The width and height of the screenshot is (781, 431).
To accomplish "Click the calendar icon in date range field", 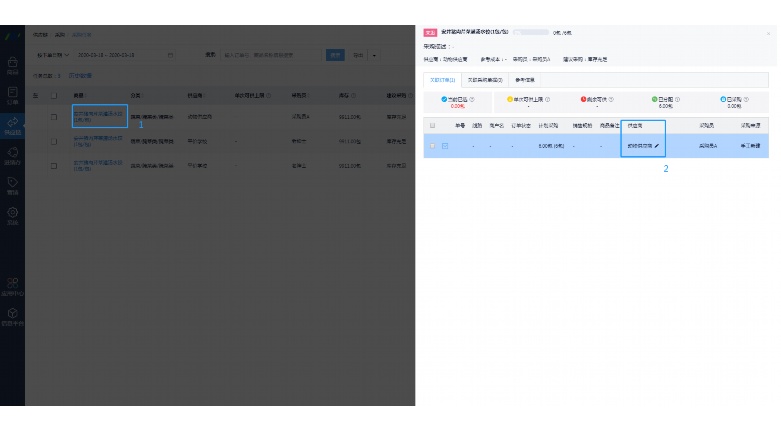I will click(x=170, y=55).
